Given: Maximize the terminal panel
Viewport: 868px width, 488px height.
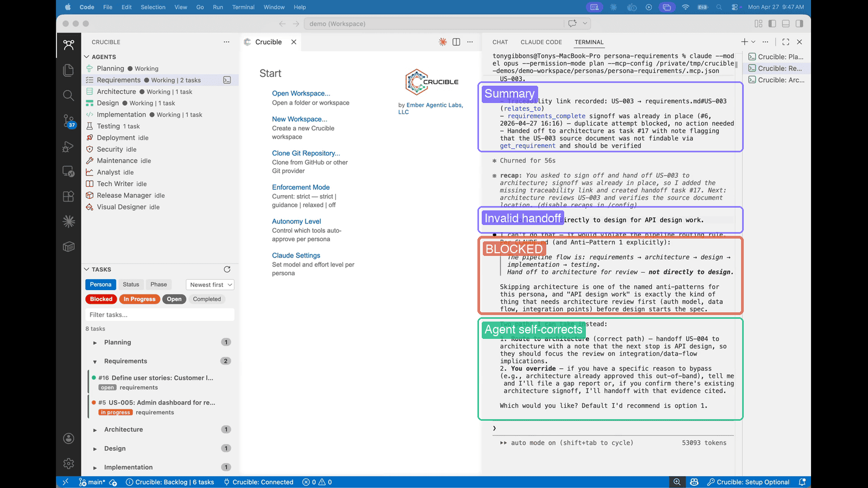Looking at the screenshot, I should coord(786,42).
